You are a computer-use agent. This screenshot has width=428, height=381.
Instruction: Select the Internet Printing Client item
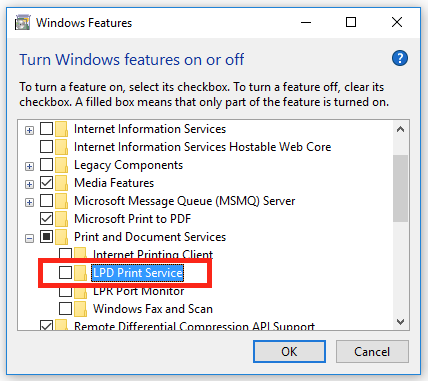tap(153, 255)
